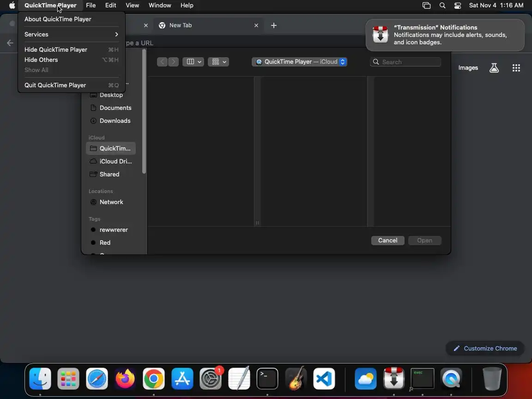Open Finder from the Dock

(40, 379)
